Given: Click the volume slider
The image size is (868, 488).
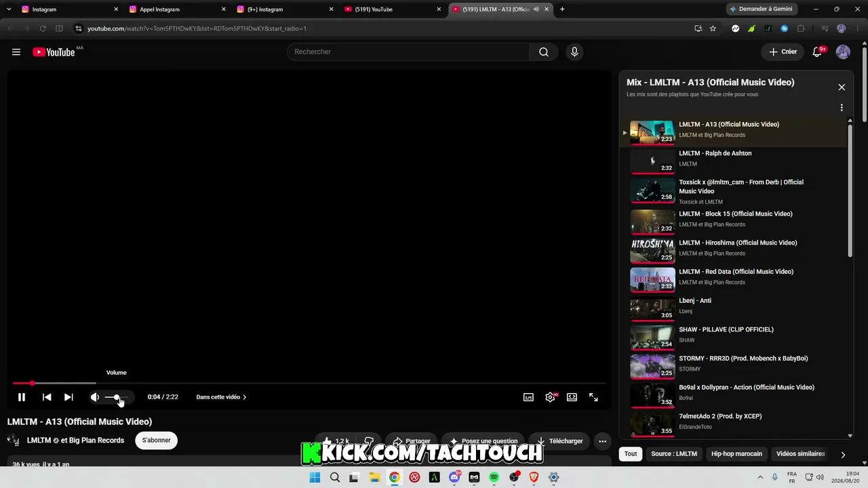Looking at the screenshot, I should click(117, 397).
